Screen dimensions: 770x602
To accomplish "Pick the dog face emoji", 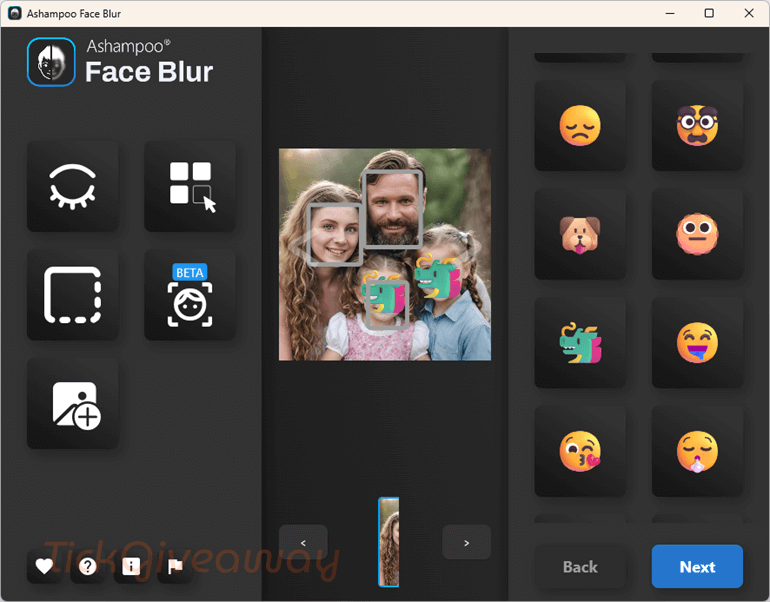I will pyautogui.click(x=580, y=235).
